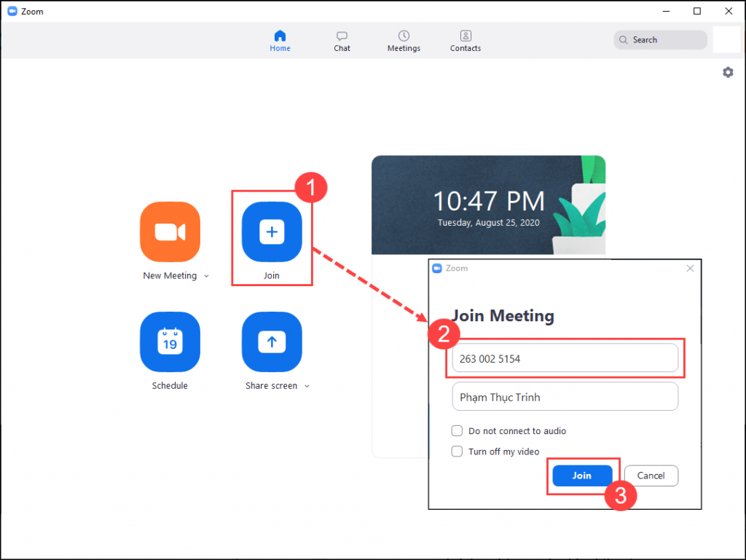This screenshot has width=746, height=560.
Task: Check Do not connect to audio
Action: (x=457, y=430)
